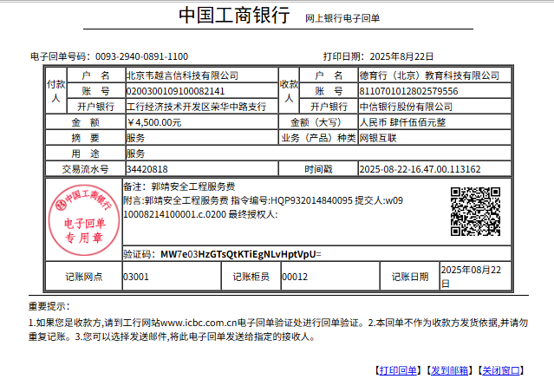Viewport: 554px width, 392px height.
Task: Click the 金额（大写）label cell
Action: point(318,122)
